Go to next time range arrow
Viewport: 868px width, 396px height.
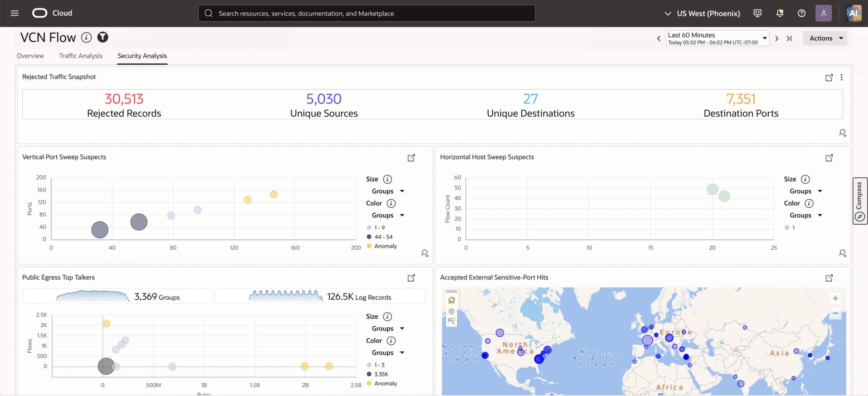(x=777, y=38)
